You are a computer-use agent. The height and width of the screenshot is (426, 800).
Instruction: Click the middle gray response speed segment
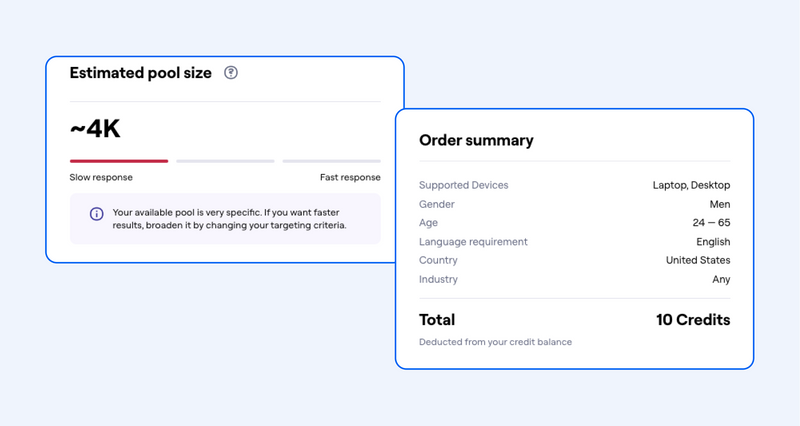pyautogui.click(x=226, y=161)
